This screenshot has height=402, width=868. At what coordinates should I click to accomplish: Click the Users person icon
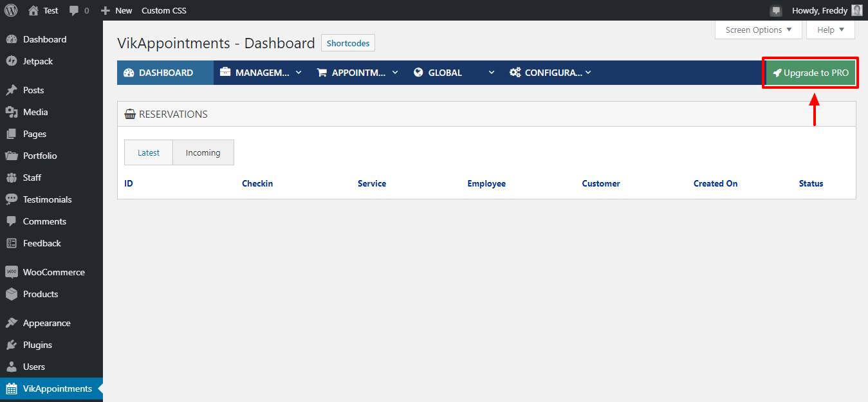12,367
